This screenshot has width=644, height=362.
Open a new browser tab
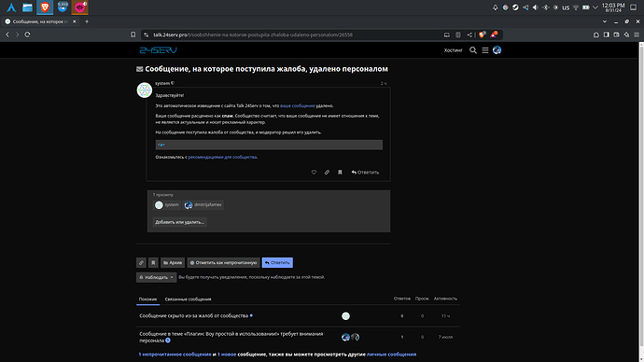tap(87, 21)
